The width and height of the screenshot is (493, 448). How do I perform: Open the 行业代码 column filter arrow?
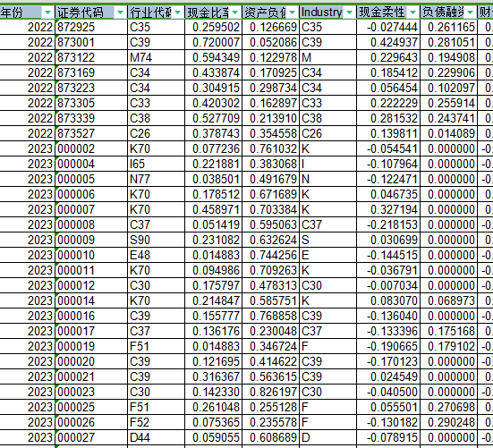(x=178, y=13)
